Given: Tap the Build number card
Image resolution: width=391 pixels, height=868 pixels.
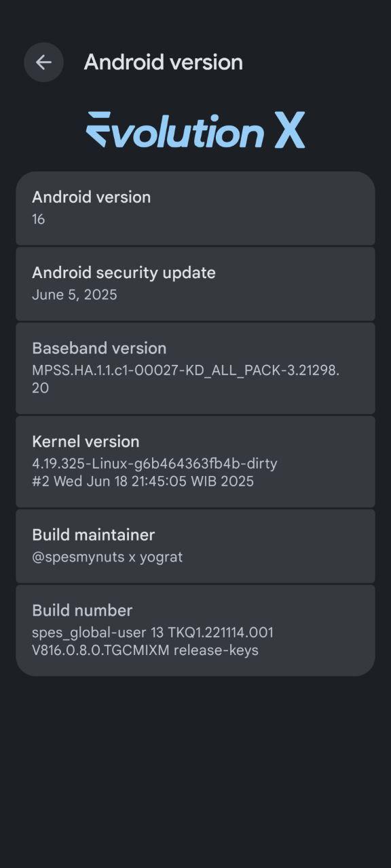Looking at the screenshot, I should pos(195,631).
